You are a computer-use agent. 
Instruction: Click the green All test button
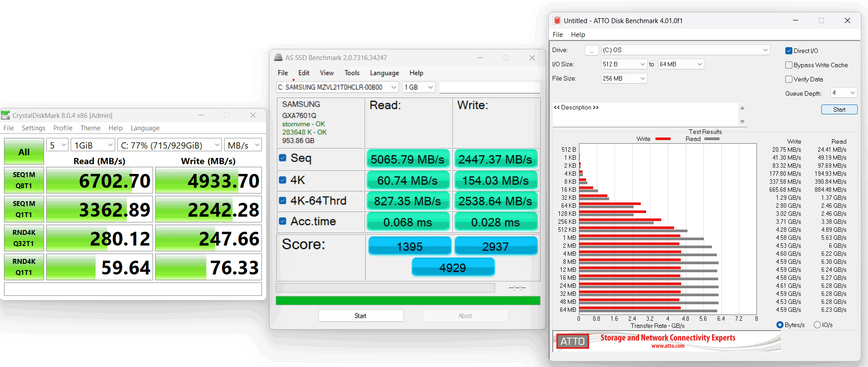click(x=24, y=152)
